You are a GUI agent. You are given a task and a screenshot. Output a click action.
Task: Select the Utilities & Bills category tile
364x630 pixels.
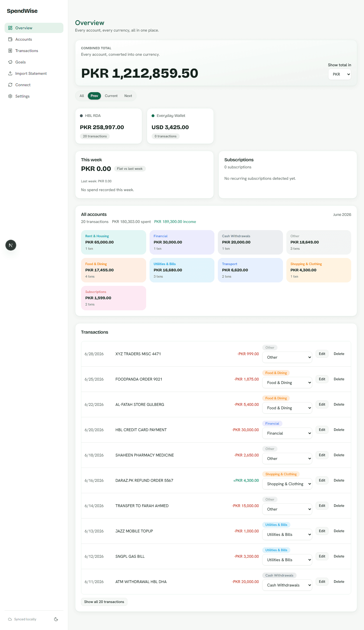182,270
